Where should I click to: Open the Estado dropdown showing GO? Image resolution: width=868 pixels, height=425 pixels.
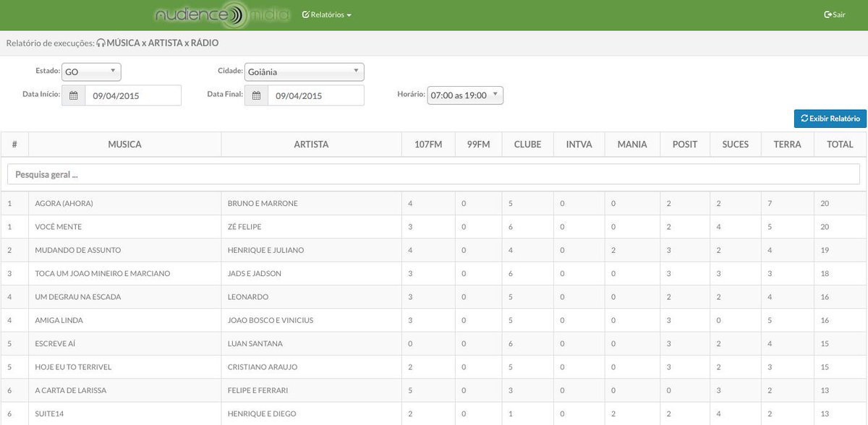click(91, 72)
